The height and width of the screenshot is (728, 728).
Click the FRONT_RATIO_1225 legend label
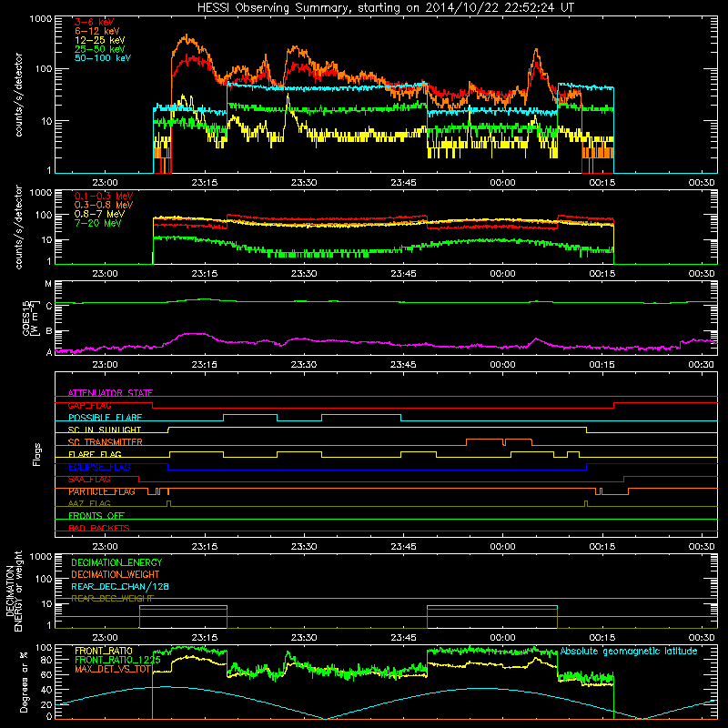(117, 660)
